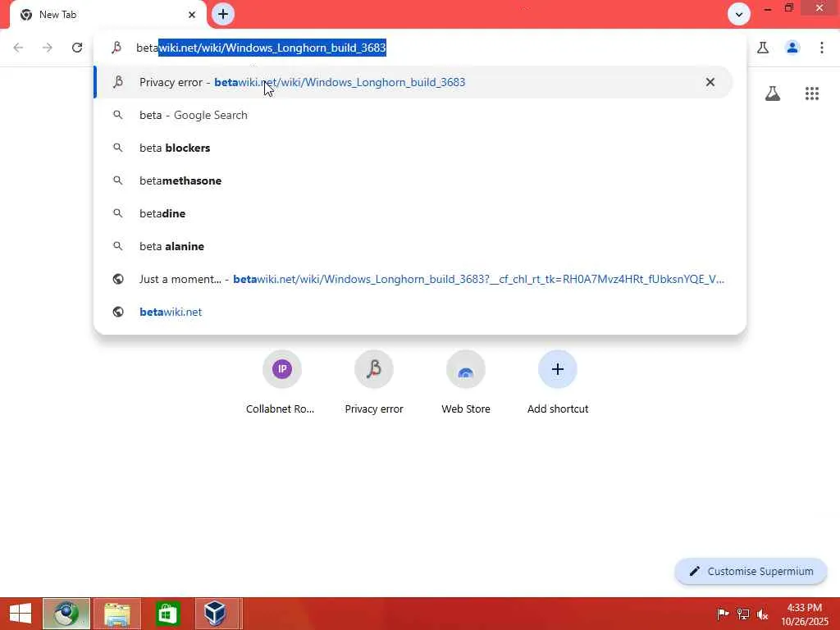Click the network tray icon
Image resolution: width=840 pixels, height=630 pixels.
click(743, 614)
